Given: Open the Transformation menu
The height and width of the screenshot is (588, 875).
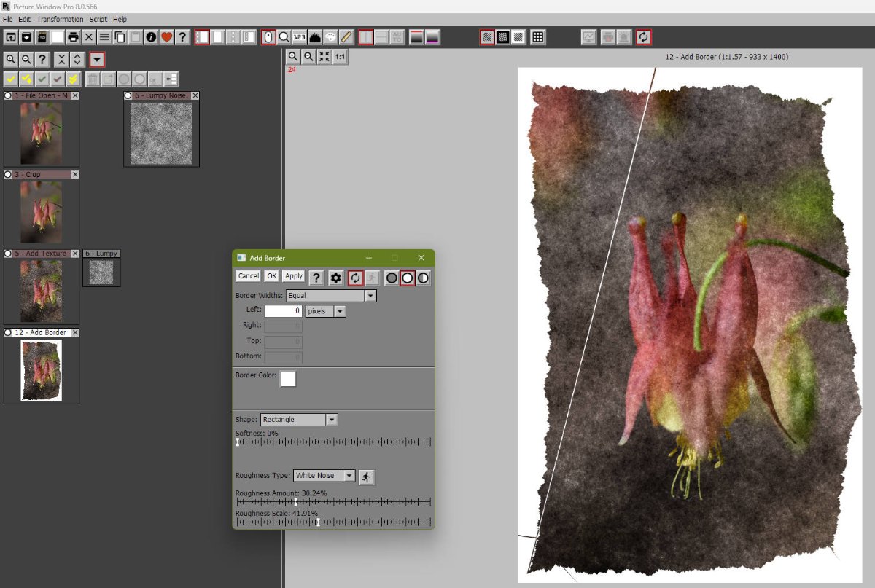Looking at the screenshot, I should click(x=61, y=19).
